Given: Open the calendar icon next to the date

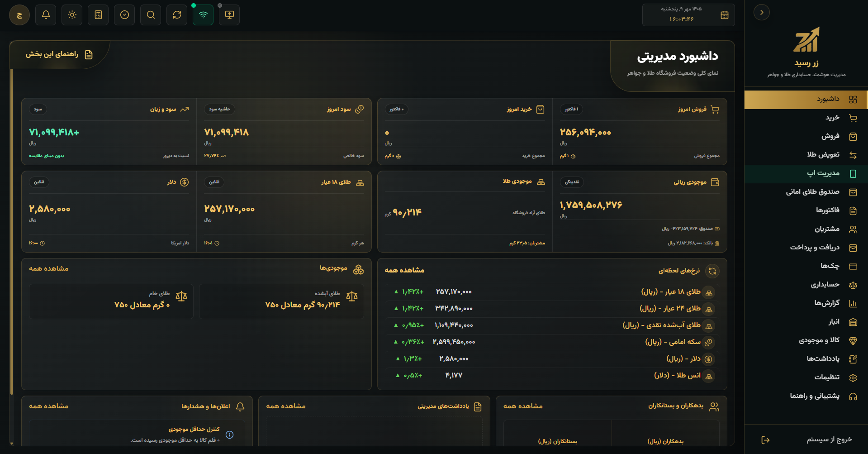Looking at the screenshot, I should coord(724,15).
